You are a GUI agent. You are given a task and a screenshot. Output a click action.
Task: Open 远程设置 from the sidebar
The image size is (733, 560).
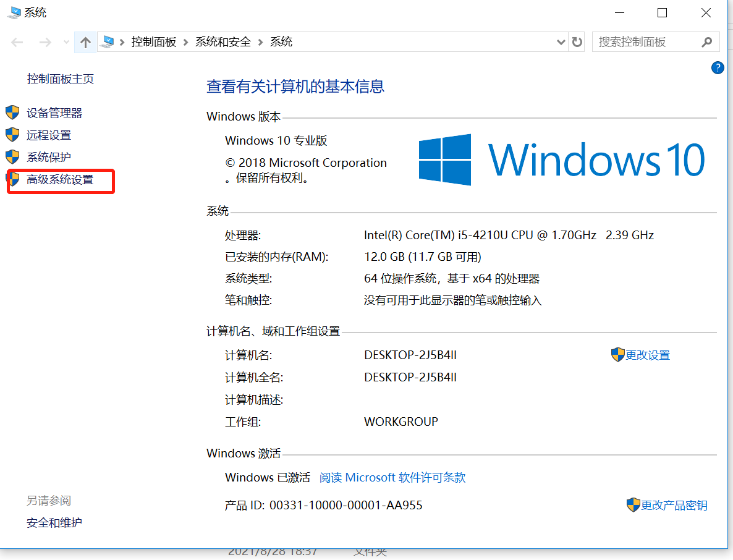[49, 135]
